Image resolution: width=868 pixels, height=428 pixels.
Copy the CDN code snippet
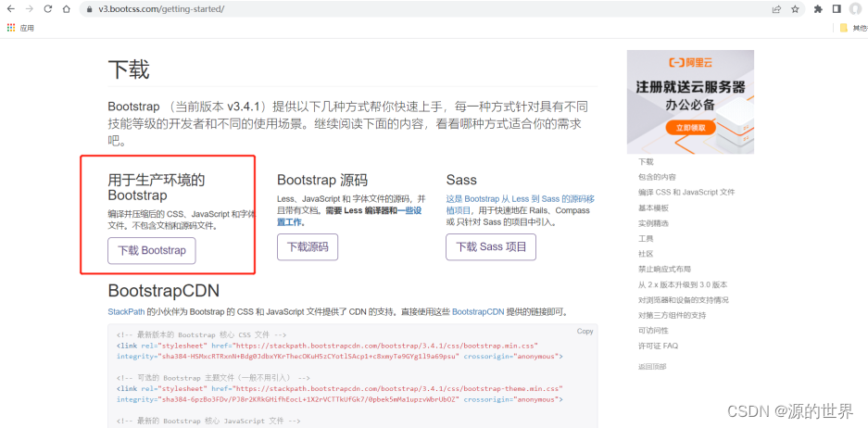tap(585, 331)
